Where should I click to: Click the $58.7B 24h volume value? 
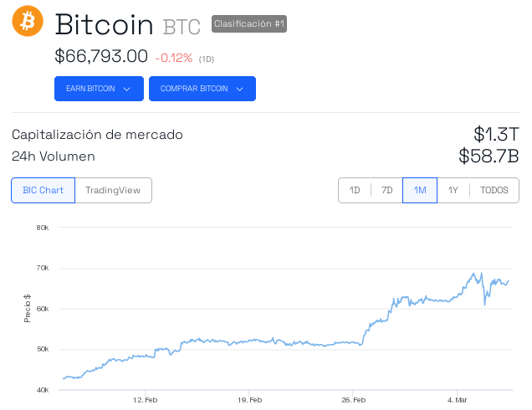pos(489,156)
